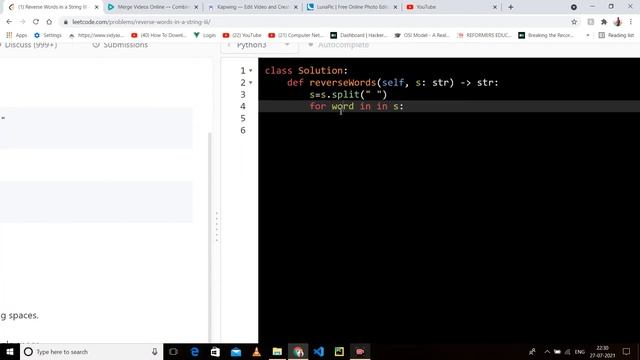Click the s=s.split(" ") code line
This screenshot has width=640, height=360.
(x=348, y=94)
